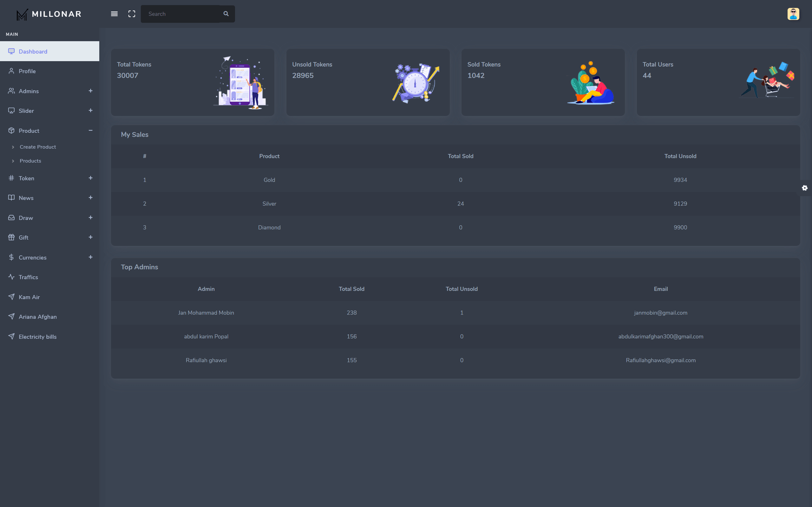Open the Ariana Afghan link

coord(37,317)
